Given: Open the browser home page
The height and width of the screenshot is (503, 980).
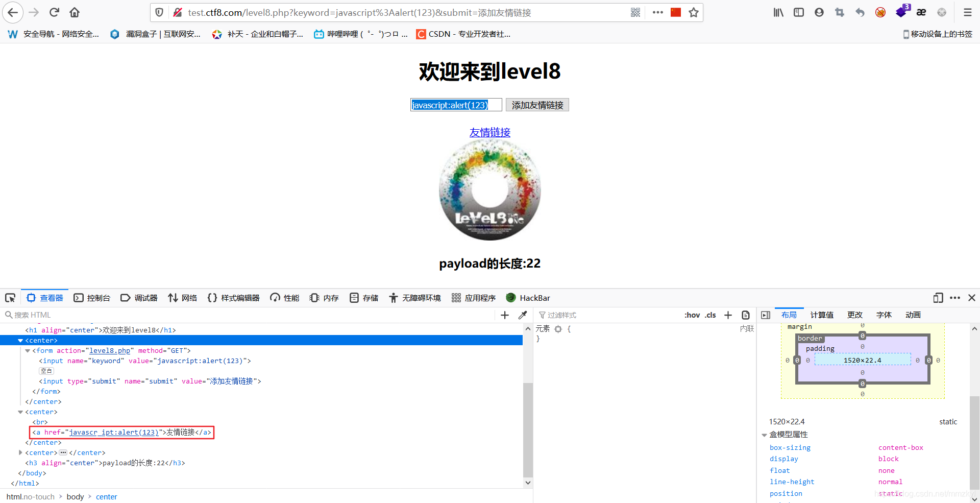Looking at the screenshot, I should (x=75, y=12).
